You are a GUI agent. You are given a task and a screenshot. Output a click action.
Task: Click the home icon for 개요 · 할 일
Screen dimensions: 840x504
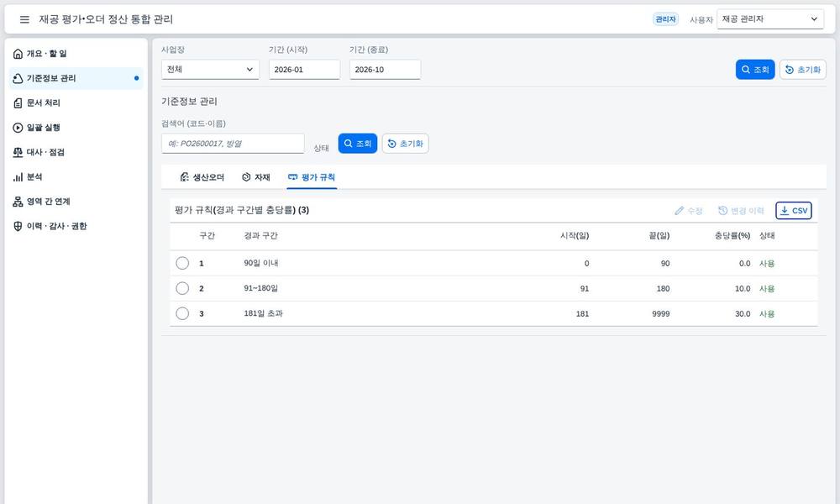point(18,54)
